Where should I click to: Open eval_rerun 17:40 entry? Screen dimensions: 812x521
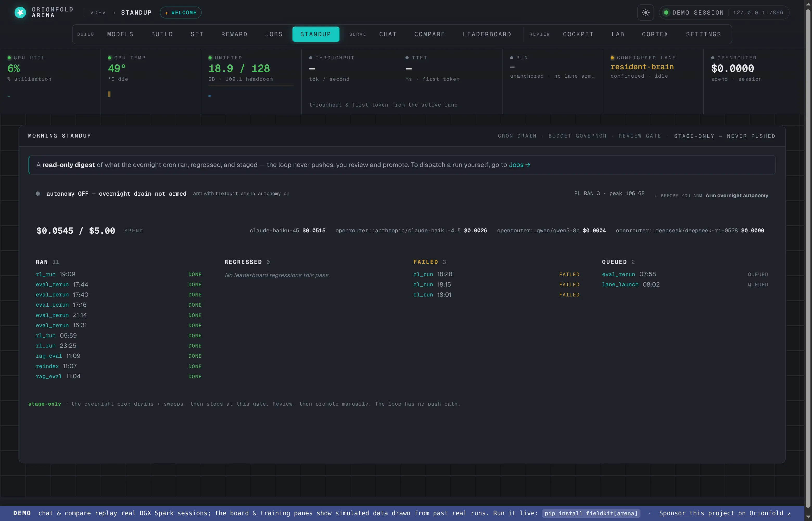pos(119,295)
